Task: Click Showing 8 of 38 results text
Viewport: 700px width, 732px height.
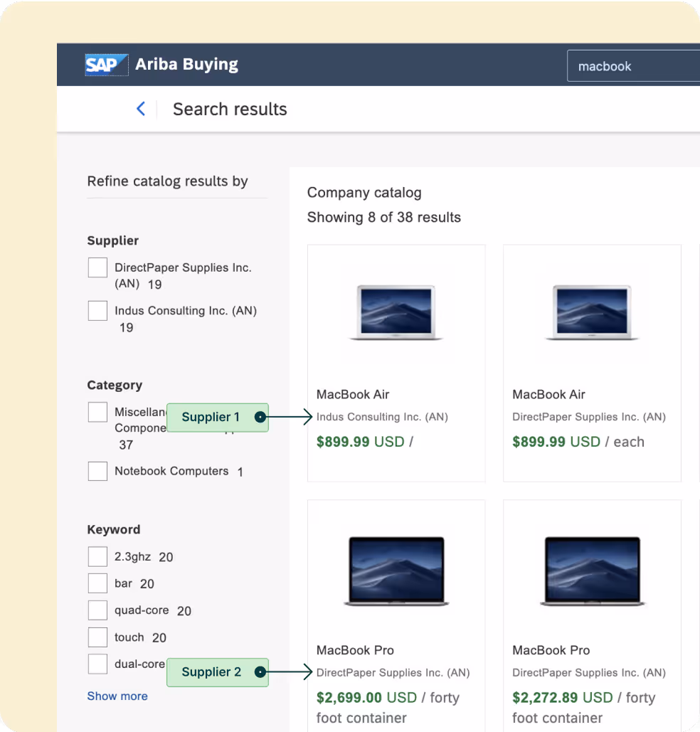Action: 384,217
